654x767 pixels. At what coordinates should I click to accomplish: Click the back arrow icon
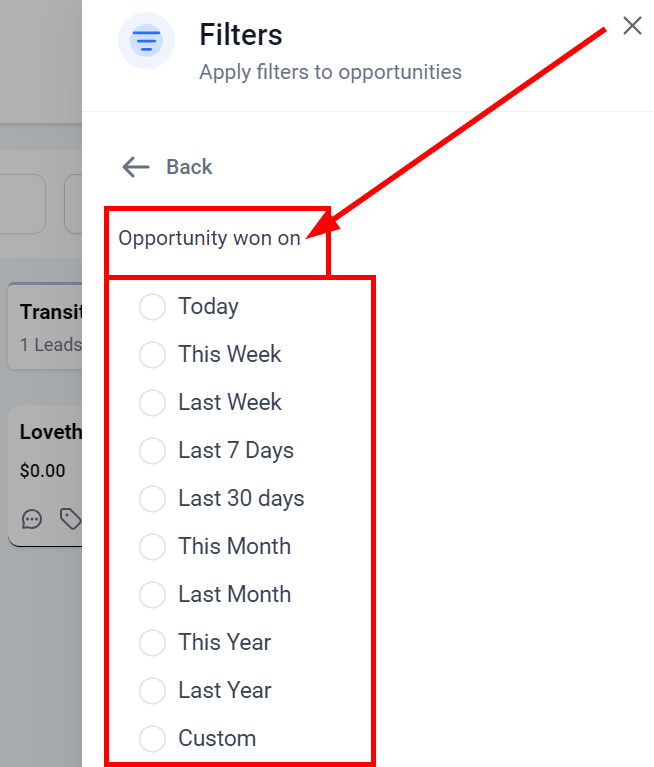[135, 167]
